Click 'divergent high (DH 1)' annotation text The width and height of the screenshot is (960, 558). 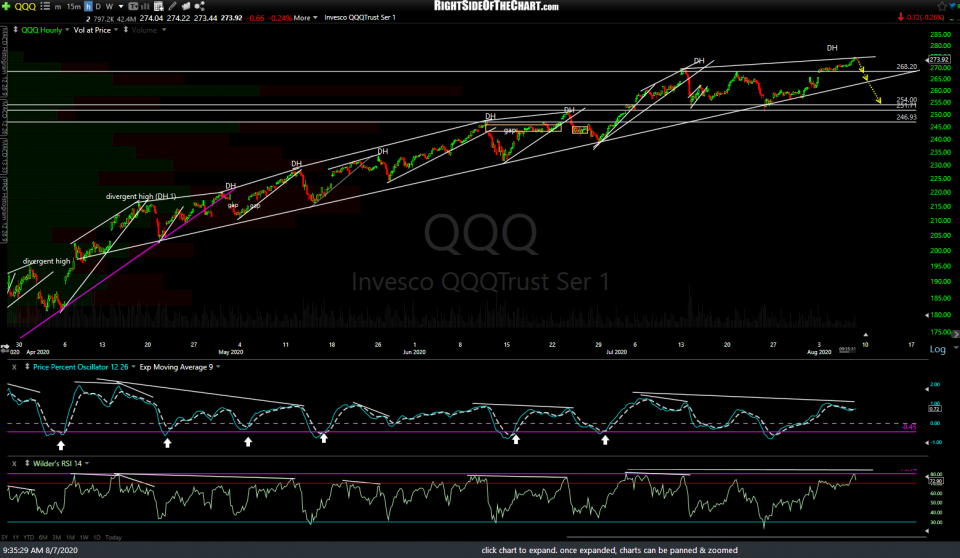[141, 197]
